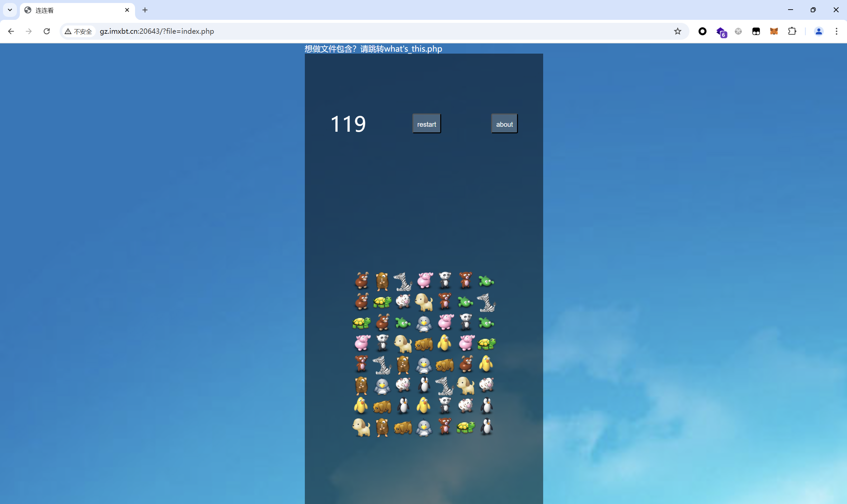The width and height of the screenshot is (847, 504).
Task: Choose the grey bird in the bottom row
Action: pyautogui.click(x=424, y=427)
